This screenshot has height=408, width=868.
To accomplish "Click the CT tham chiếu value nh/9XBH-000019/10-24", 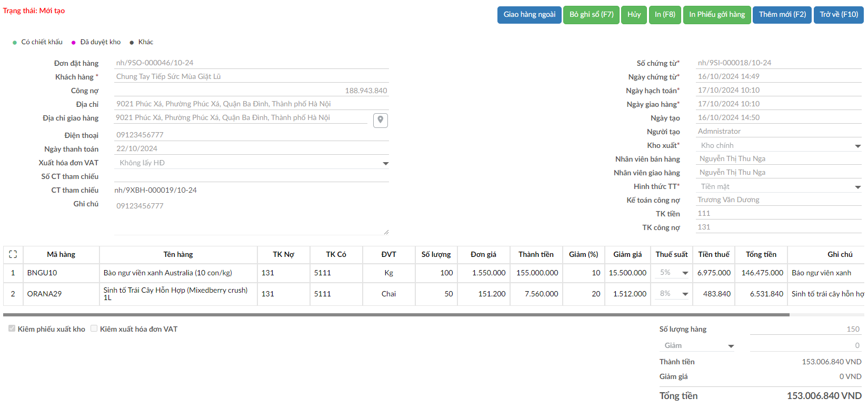I will (x=156, y=190).
